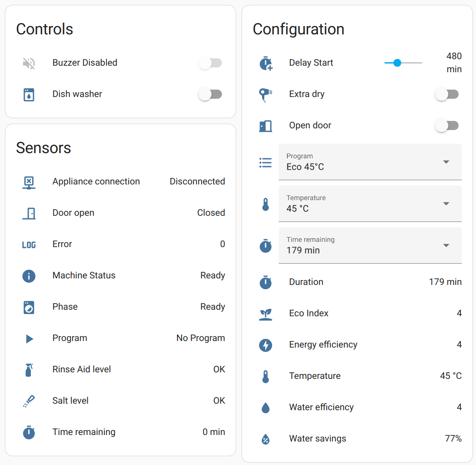476x465 pixels.
Task: Open the Program dropdown showing Eco 45°C
Action: 370,162
